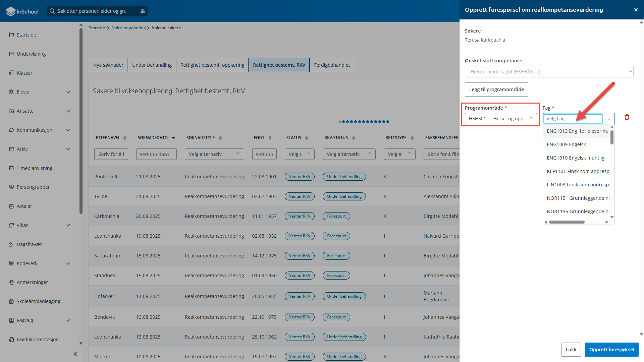Select ENG1009 Engelsk from Fag list
Image resolution: width=644 pixels, height=362 pixels.
(576, 144)
